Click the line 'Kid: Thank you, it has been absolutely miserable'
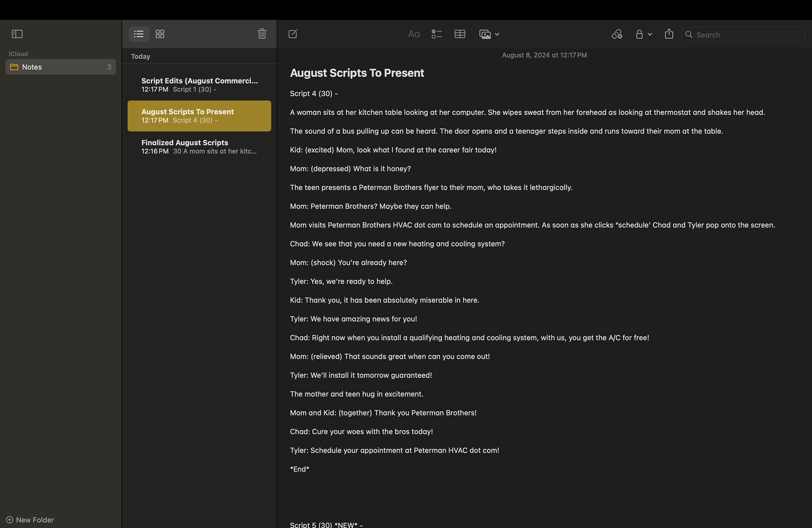 point(384,300)
